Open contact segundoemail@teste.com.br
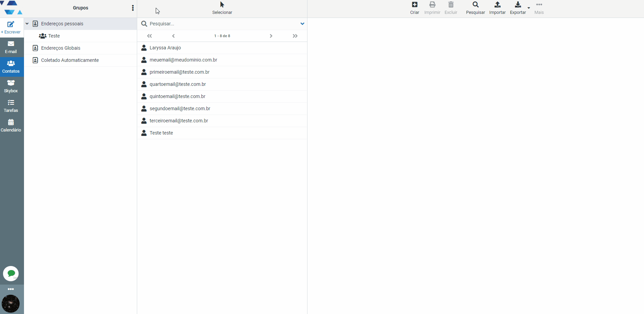 tap(222, 108)
